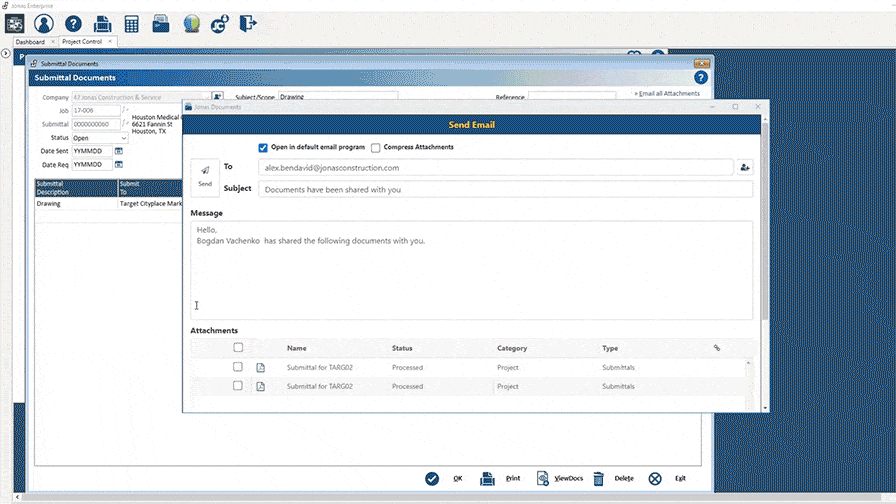Switch to the Dashboard tab
This screenshot has height=504, width=896.
click(x=30, y=42)
